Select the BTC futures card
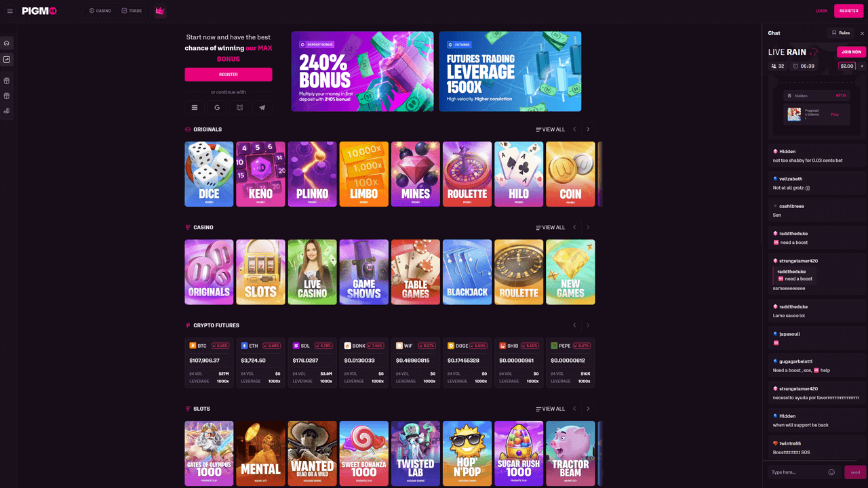 [209, 363]
